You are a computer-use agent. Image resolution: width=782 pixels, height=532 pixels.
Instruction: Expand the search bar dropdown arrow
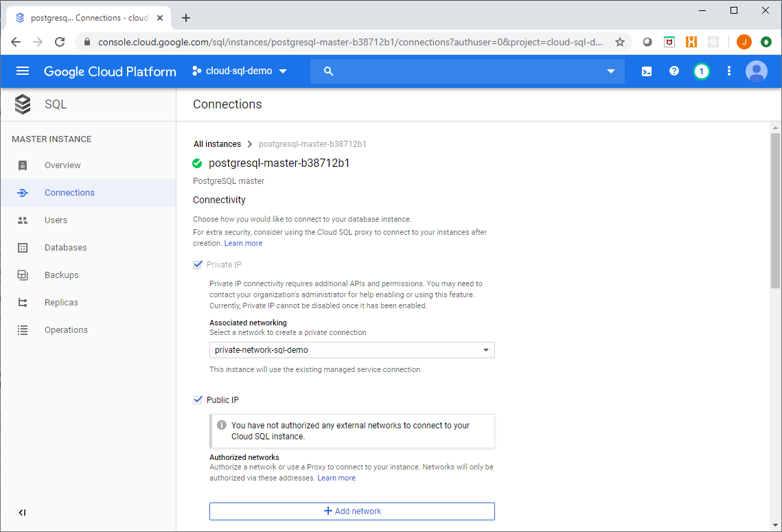tap(611, 71)
